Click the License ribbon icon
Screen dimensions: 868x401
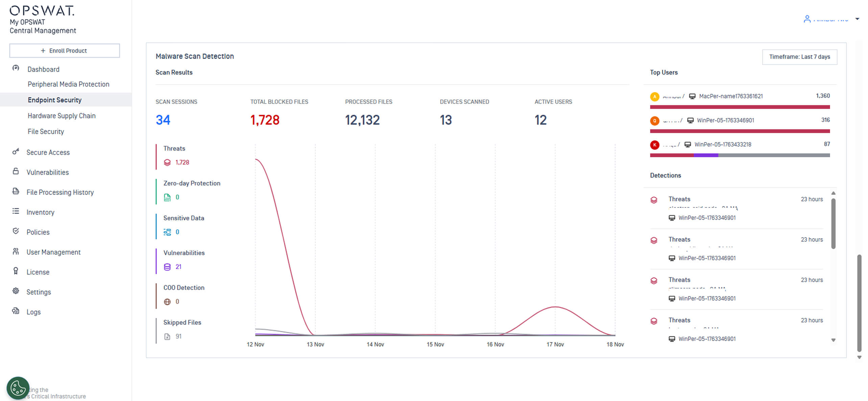16,271
